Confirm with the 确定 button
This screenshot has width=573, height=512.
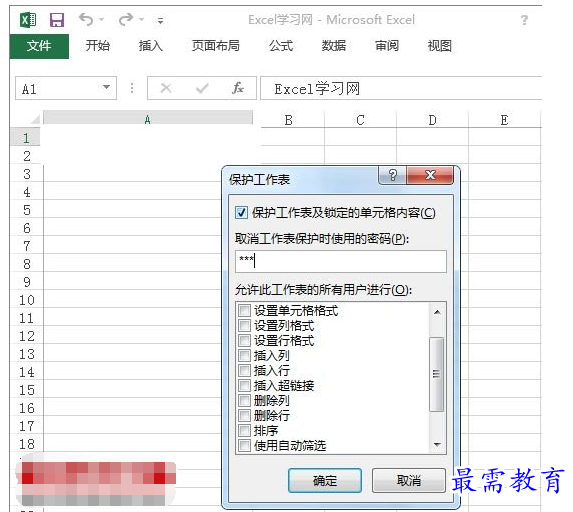(x=325, y=481)
